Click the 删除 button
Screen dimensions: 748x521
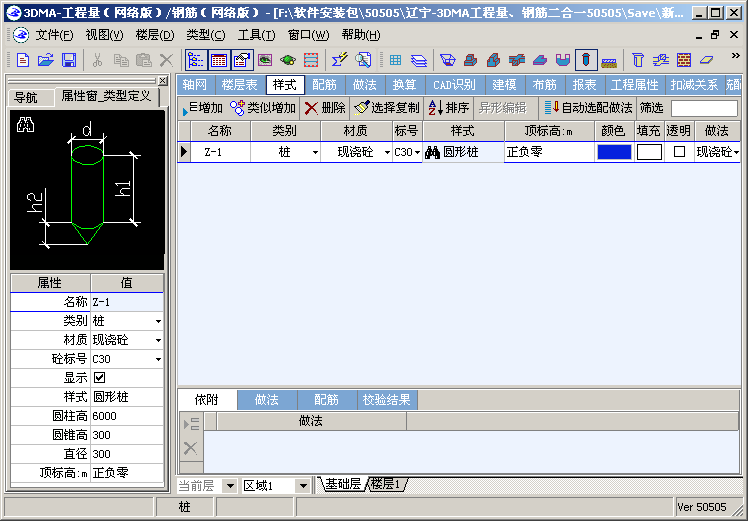point(325,108)
